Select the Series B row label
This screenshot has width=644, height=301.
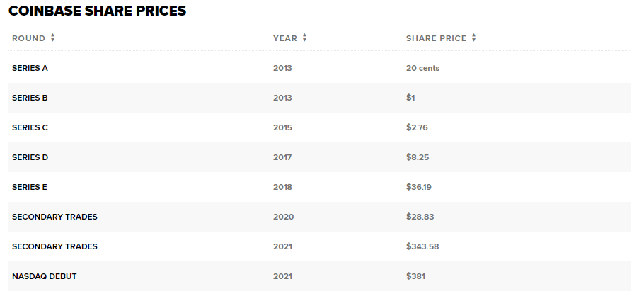(30, 98)
